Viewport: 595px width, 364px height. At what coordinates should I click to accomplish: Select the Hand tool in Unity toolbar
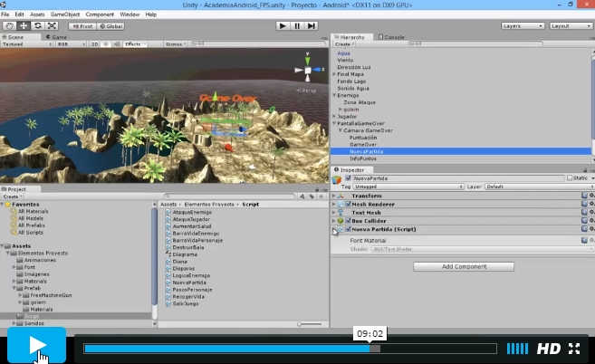(9, 26)
